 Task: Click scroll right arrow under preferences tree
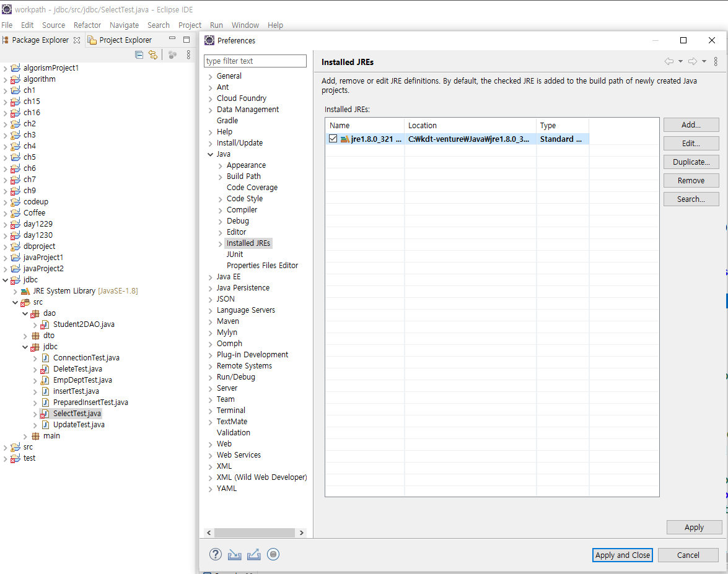click(x=301, y=533)
